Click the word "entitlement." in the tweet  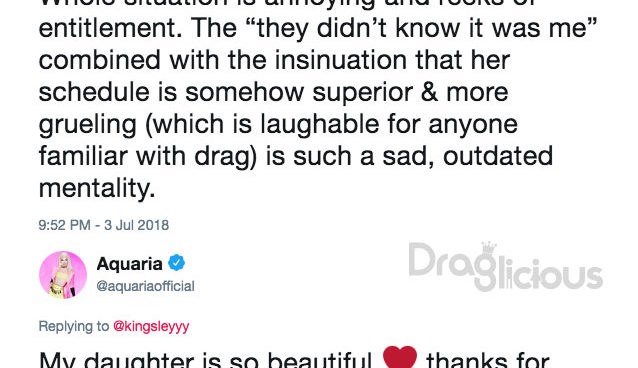tap(110, 28)
